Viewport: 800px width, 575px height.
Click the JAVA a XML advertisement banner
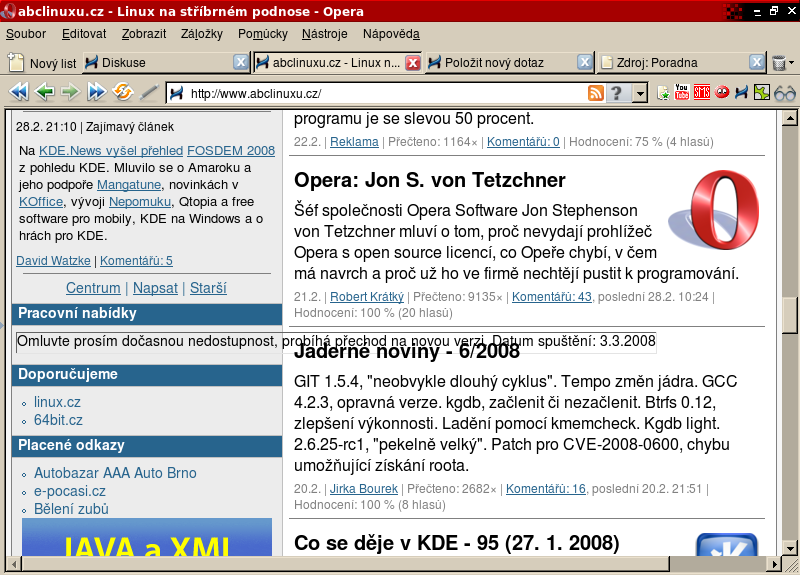pos(147,538)
